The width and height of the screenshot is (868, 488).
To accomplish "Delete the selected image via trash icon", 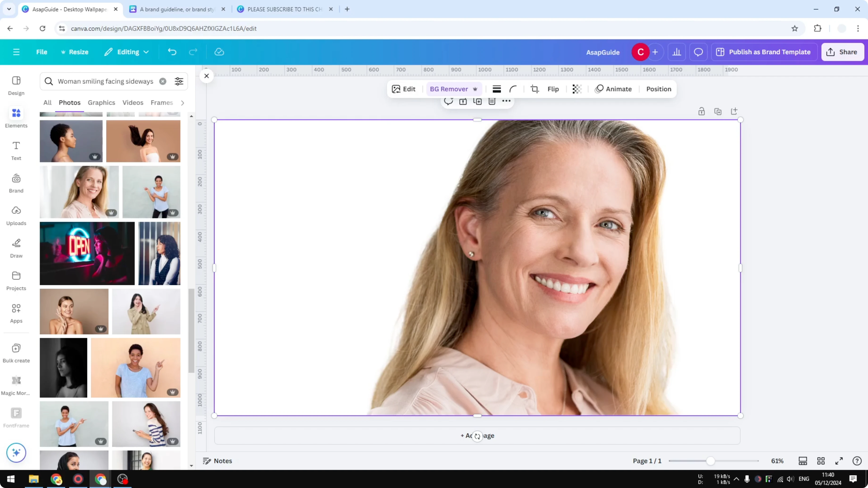I will (492, 101).
